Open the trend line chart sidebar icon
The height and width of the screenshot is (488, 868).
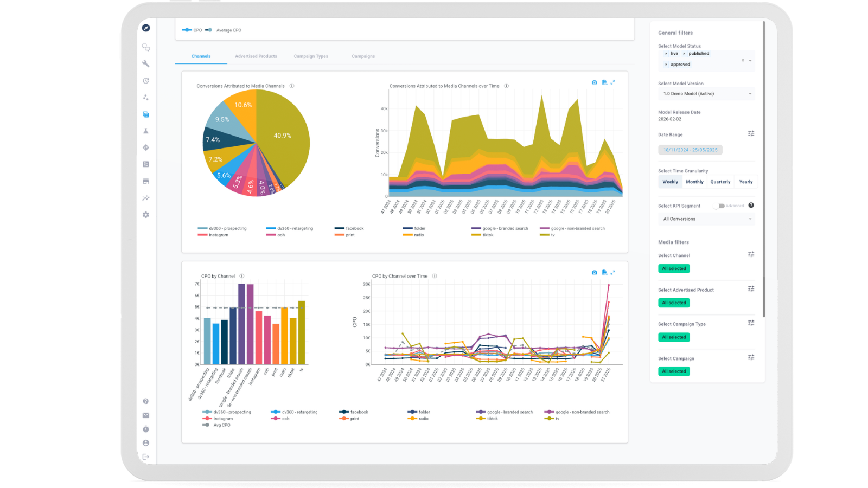click(x=146, y=198)
